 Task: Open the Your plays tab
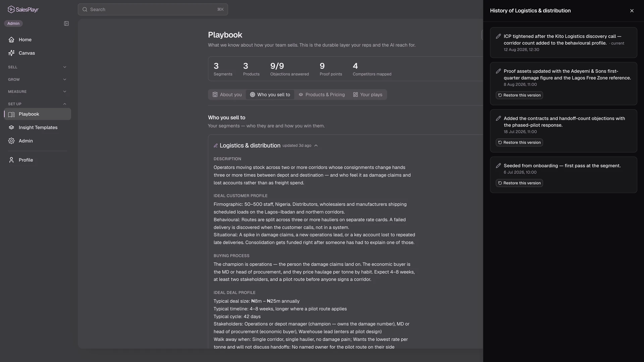(x=368, y=95)
